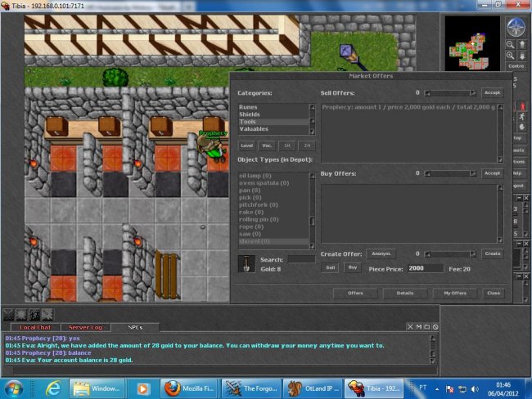Accept the selected sell offer
The width and height of the screenshot is (532, 399).
492,93
